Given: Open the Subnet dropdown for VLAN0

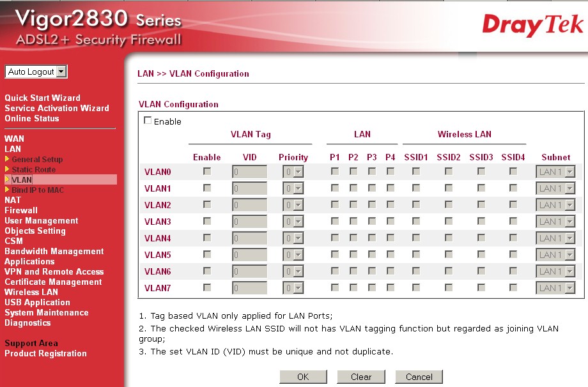Looking at the screenshot, I should click(555, 172).
